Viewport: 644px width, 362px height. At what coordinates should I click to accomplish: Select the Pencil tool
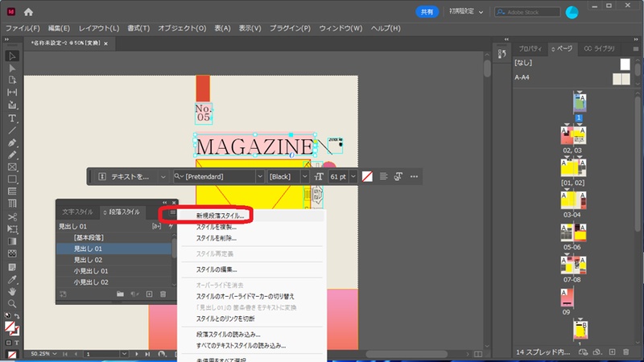[x=12, y=154]
